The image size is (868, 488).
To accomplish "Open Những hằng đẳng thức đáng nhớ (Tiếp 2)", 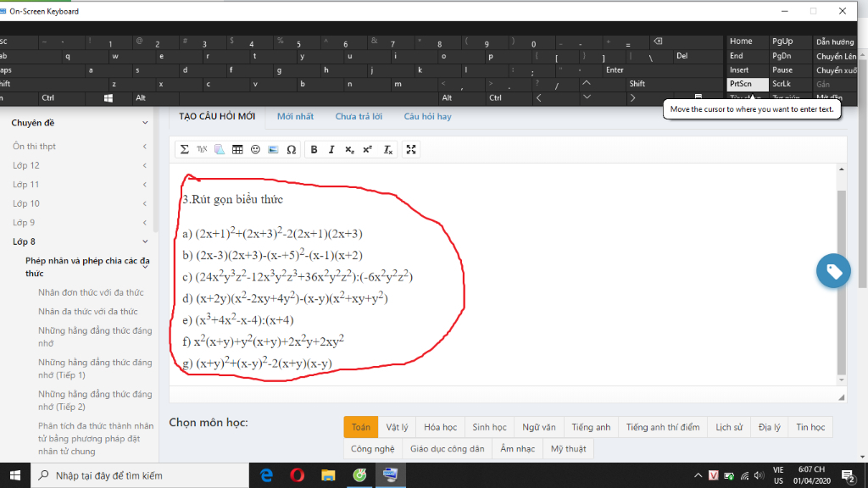I will [95, 400].
